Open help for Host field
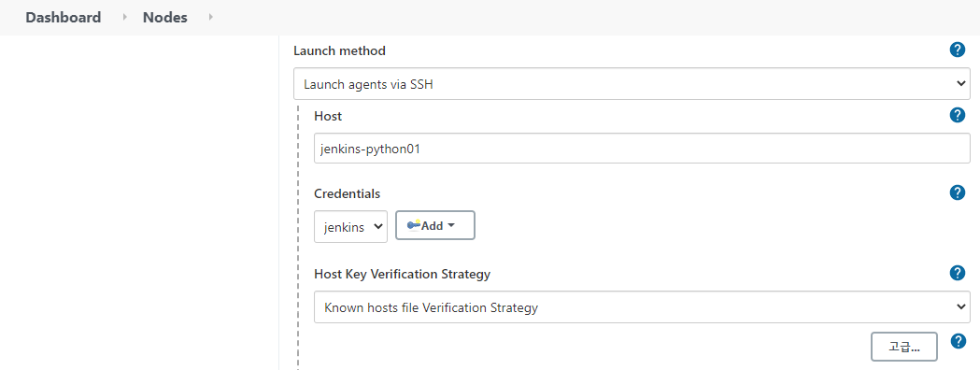 tap(957, 115)
